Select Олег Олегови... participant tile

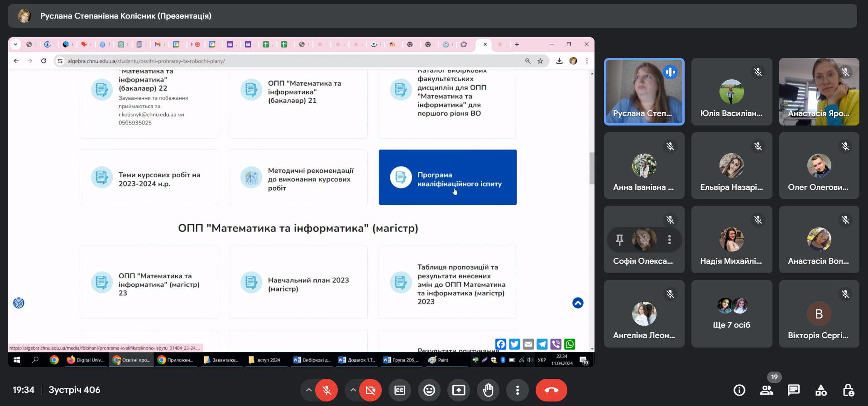pyautogui.click(x=819, y=166)
